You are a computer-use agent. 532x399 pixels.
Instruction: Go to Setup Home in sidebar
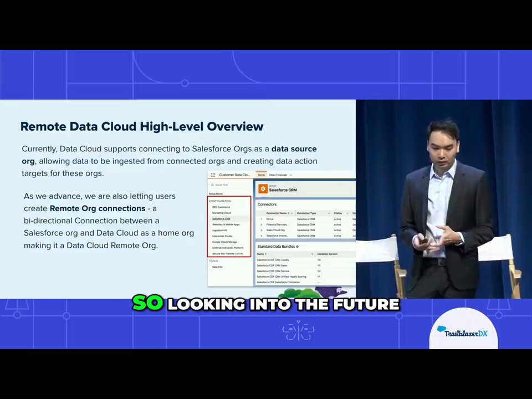[x=216, y=193]
